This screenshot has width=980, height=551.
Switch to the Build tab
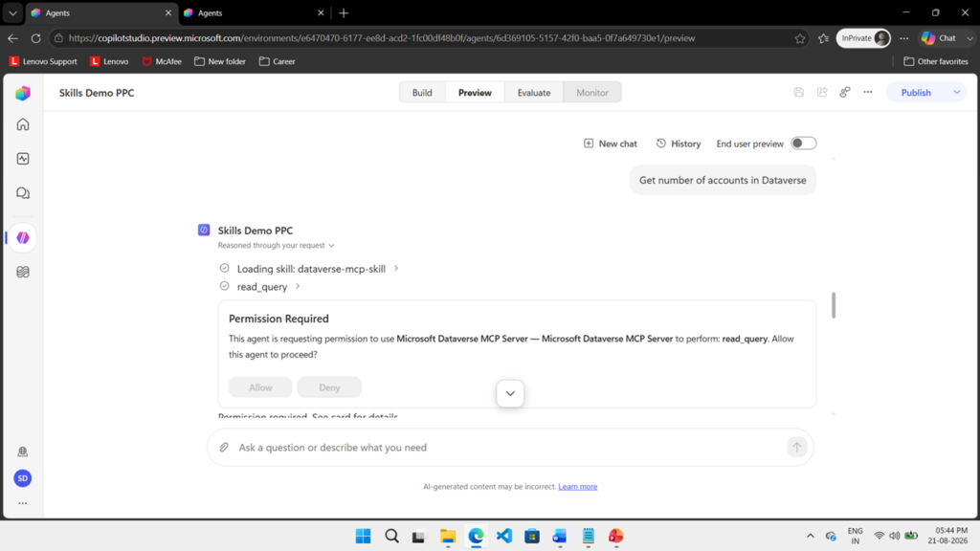(x=422, y=93)
